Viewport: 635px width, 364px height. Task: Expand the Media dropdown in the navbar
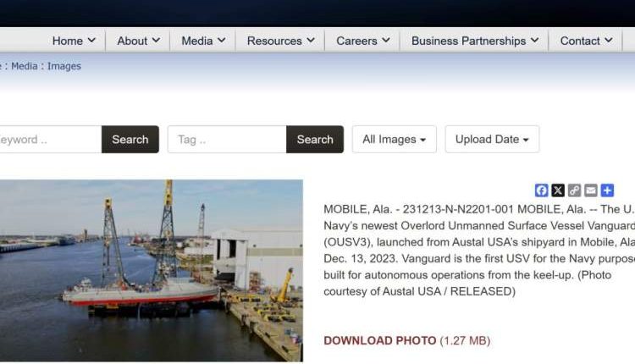point(203,41)
